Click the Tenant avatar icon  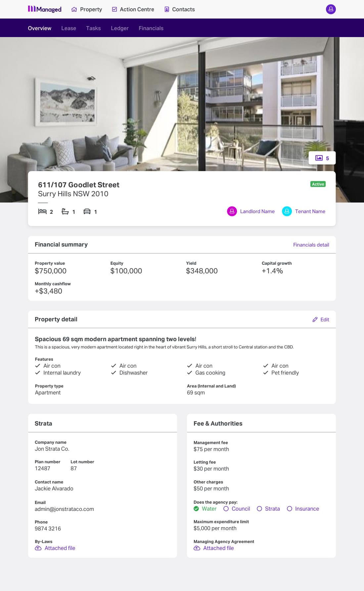click(287, 211)
